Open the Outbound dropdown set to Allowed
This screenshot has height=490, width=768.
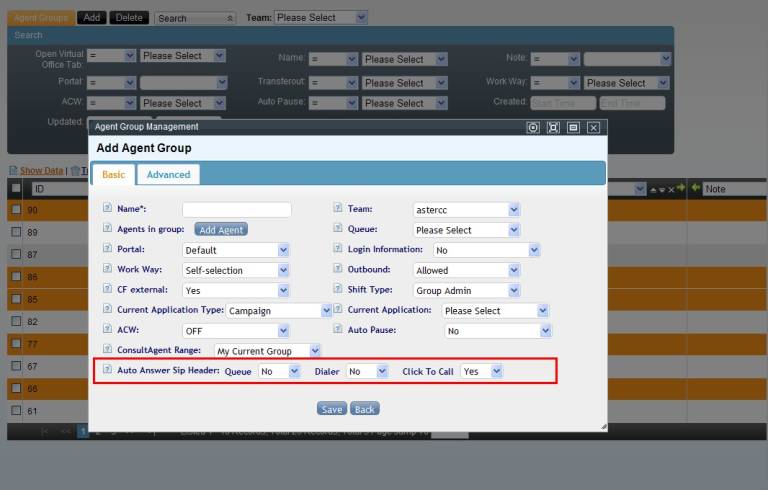pos(466,270)
